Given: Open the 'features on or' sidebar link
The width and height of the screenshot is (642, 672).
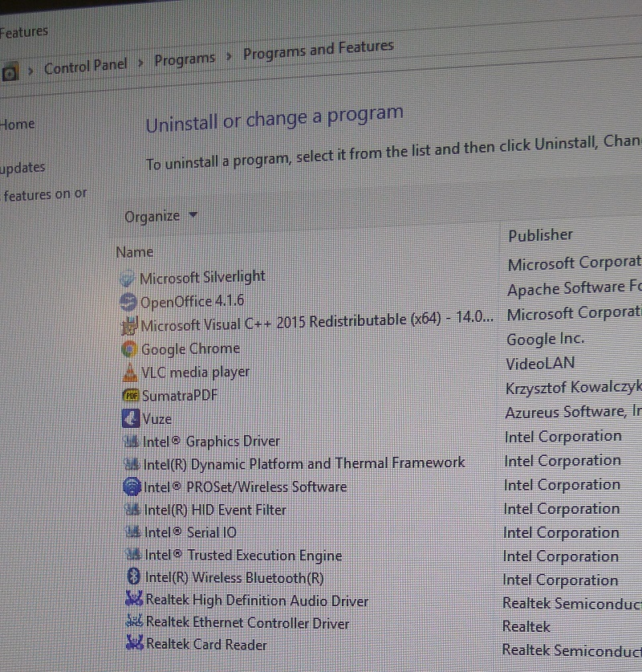Looking at the screenshot, I should click(x=45, y=195).
